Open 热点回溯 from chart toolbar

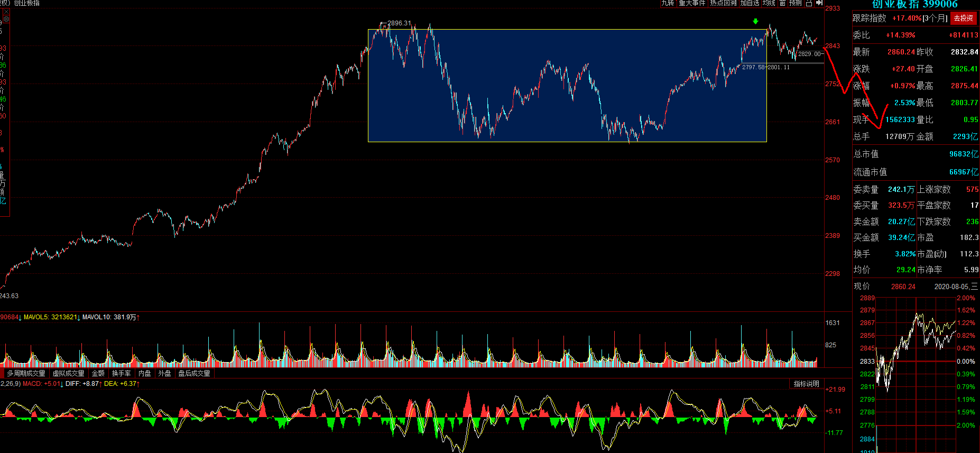pyautogui.click(x=723, y=3)
